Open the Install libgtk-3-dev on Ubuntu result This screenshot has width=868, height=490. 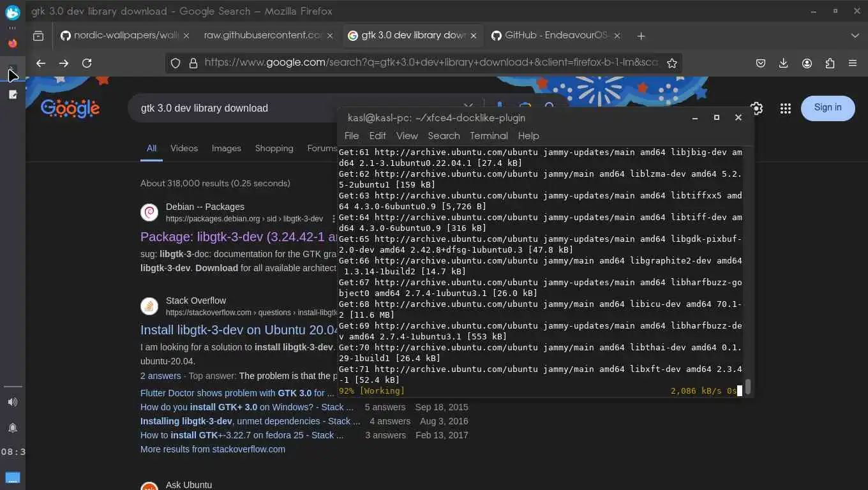click(x=239, y=330)
